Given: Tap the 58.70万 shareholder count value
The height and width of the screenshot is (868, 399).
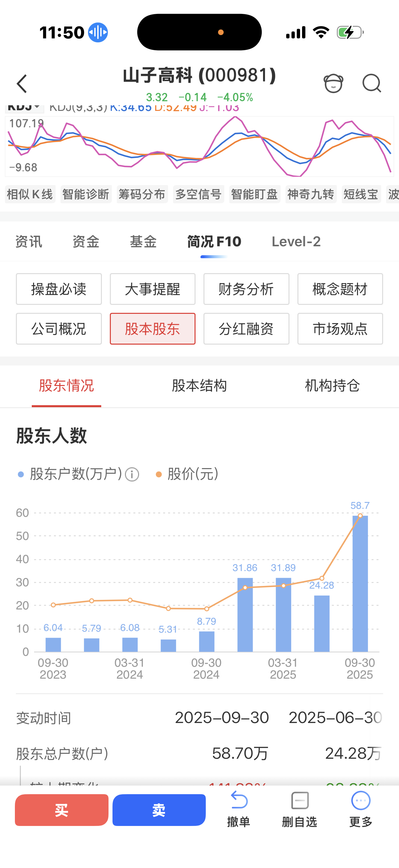Looking at the screenshot, I should pyautogui.click(x=240, y=753).
